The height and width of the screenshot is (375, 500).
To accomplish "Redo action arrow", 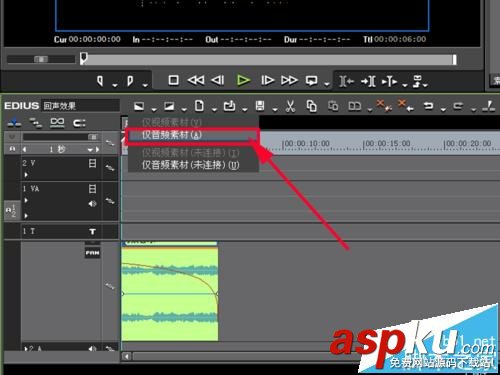I will (459, 106).
